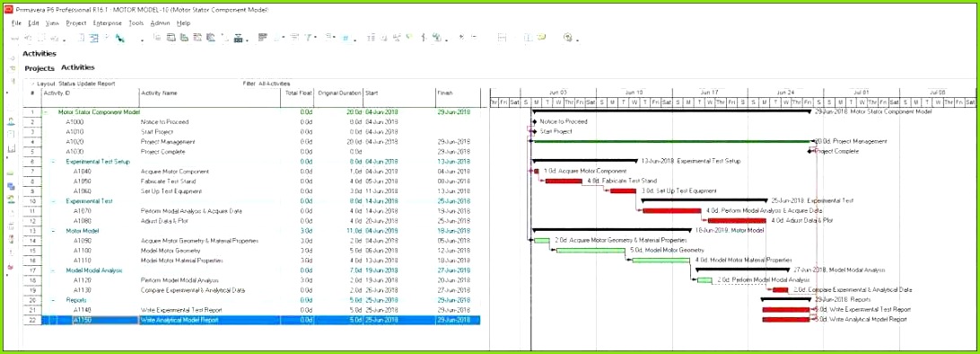Sort by the Start column header
The width and height of the screenshot is (980, 354).
point(398,93)
